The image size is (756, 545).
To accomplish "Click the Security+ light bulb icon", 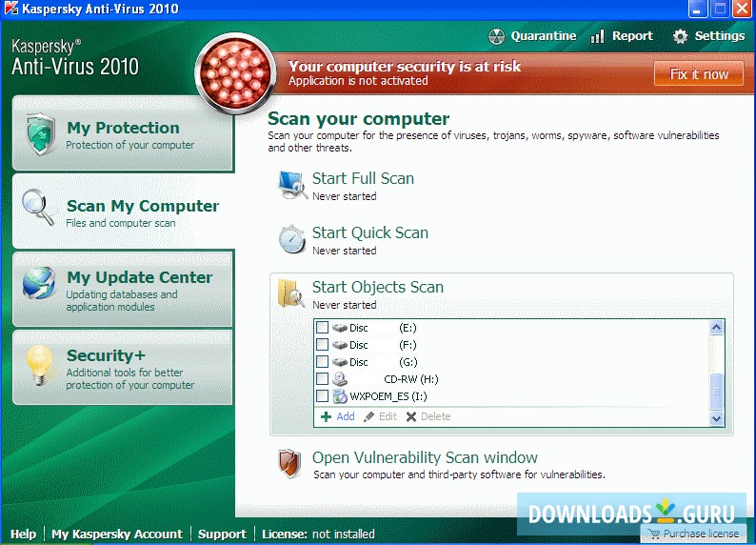I will pos(39,365).
